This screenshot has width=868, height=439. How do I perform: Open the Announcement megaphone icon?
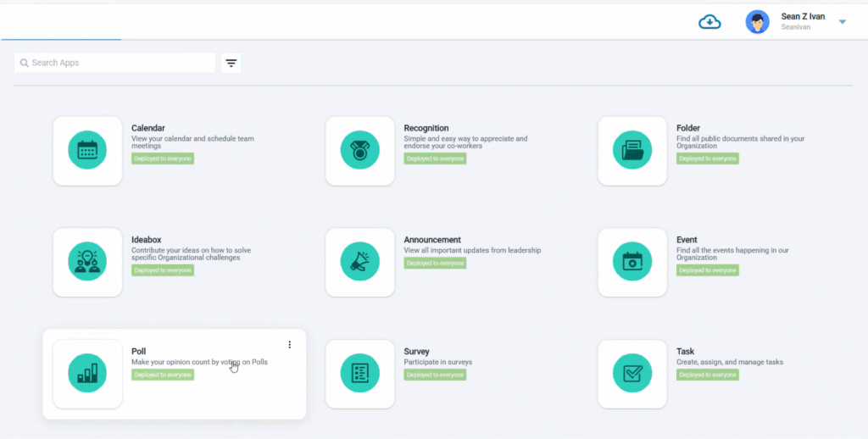pos(359,262)
